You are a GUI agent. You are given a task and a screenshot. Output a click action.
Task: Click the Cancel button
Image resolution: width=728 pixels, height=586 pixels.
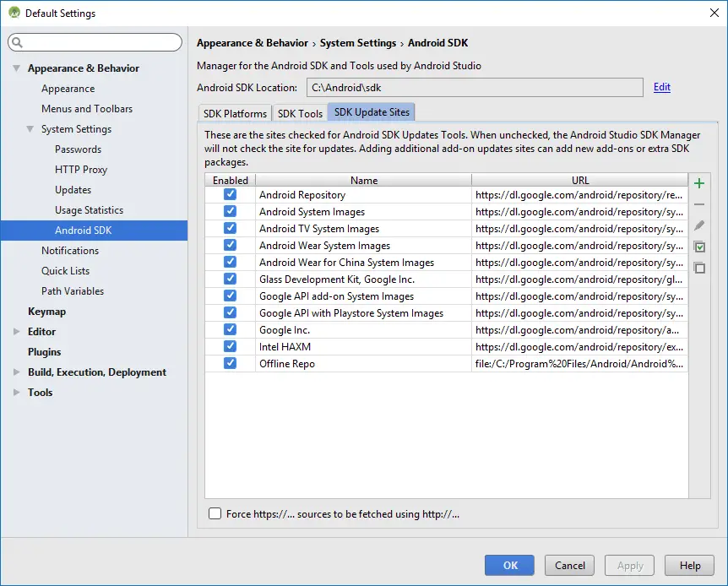(x=570, y=565)
